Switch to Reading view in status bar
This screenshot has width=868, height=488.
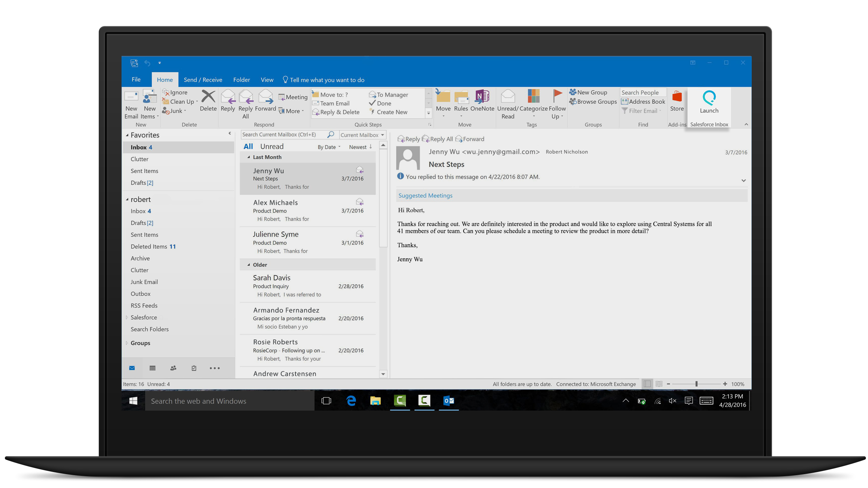tap(659, 384)
